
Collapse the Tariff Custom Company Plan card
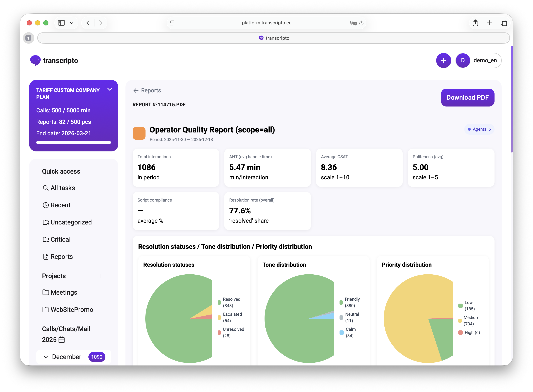[110, 89]
